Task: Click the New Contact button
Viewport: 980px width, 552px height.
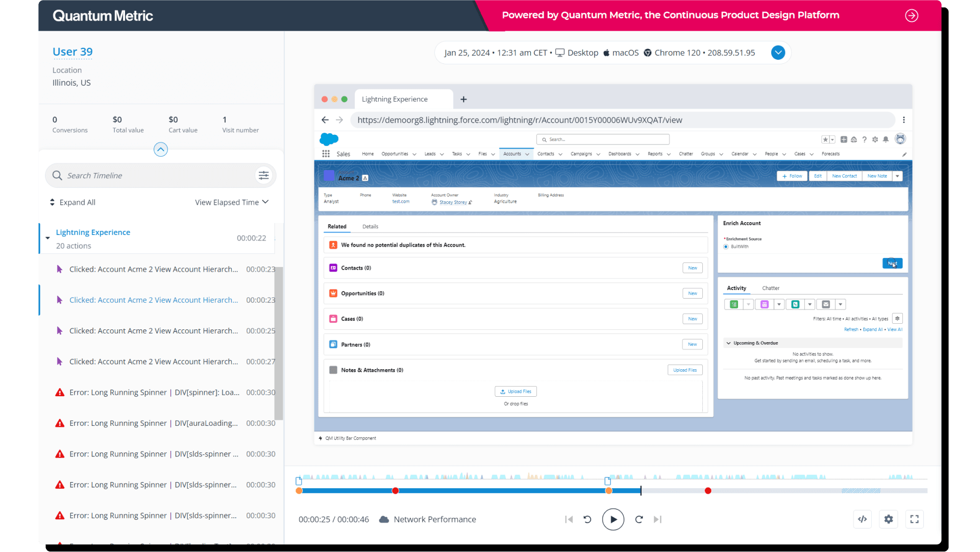Action: point(844,176)
